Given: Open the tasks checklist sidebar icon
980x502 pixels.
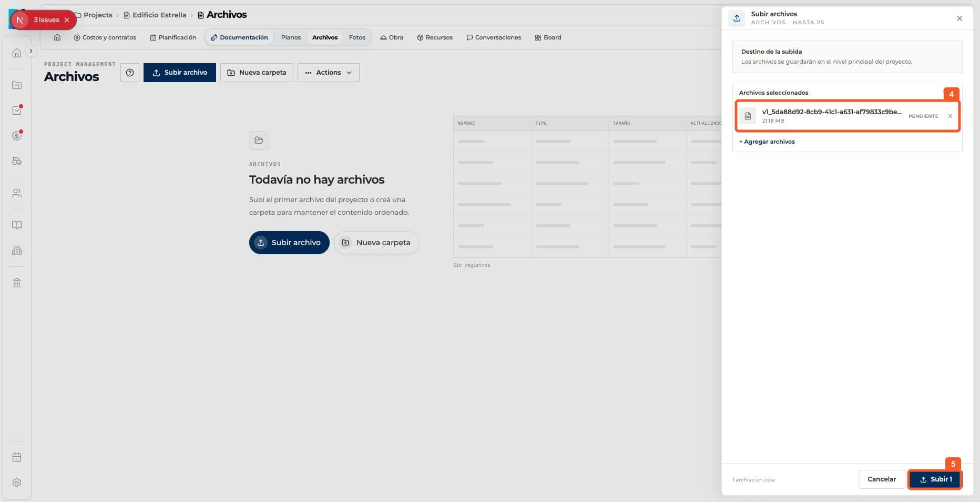Looking at the screenshot, I should point(17,110).
